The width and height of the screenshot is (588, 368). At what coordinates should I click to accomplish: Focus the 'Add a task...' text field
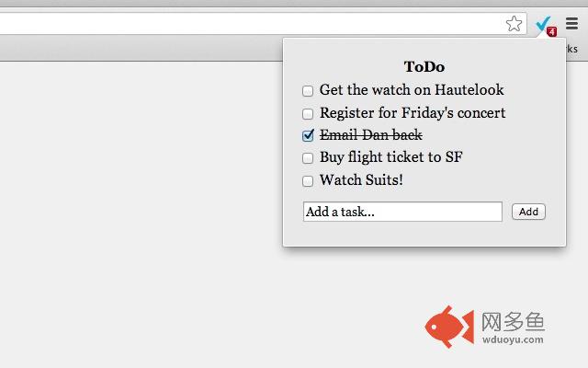click(x=402, y=212)
